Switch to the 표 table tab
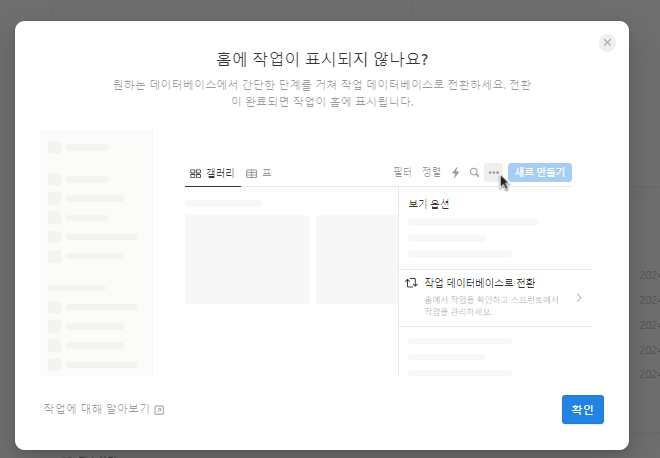Image resolution: width=660 pixels, height=458 pixels. pyautogui.click(x=258, y=173)
